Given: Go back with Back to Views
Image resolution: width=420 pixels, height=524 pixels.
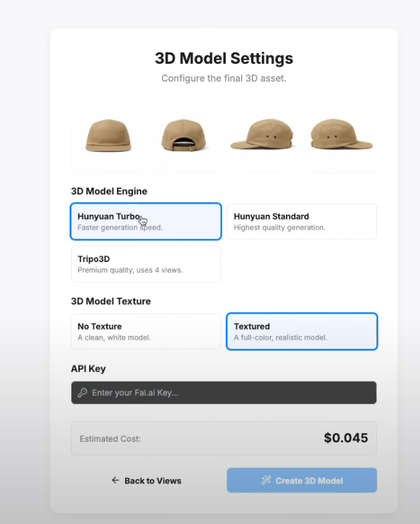Looking at the screenshot, I should [147, 480].
